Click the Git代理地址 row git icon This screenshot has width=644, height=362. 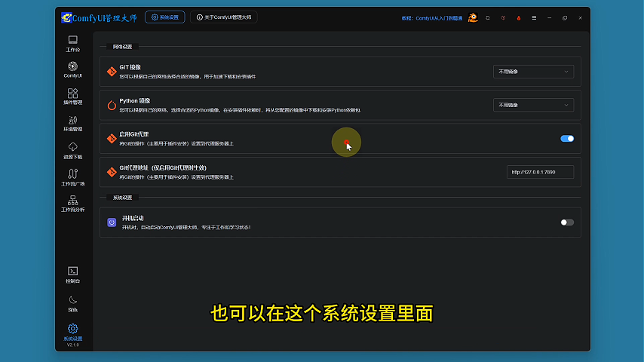click(112, 172)
